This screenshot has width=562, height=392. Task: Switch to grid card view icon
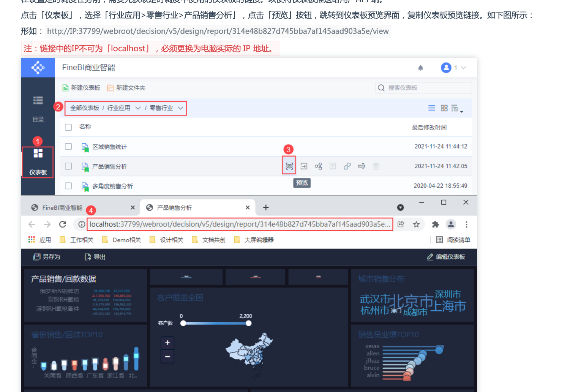point(444,108)
